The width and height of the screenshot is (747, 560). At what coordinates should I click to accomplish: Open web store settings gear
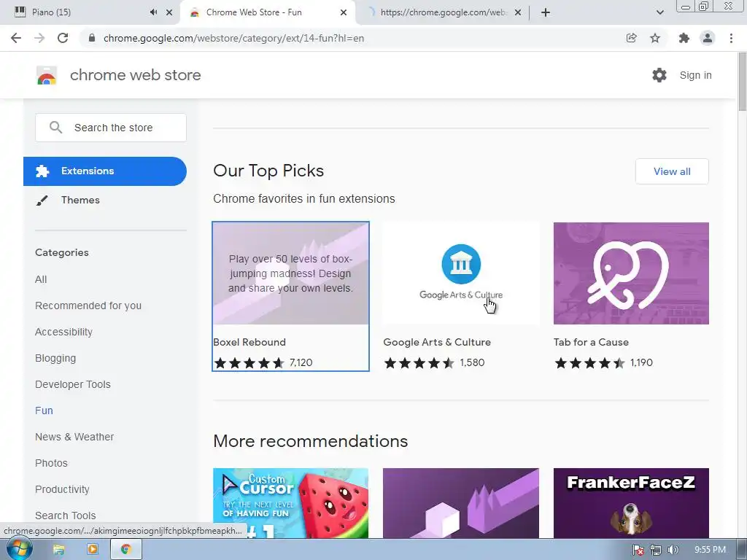point(659,75)
